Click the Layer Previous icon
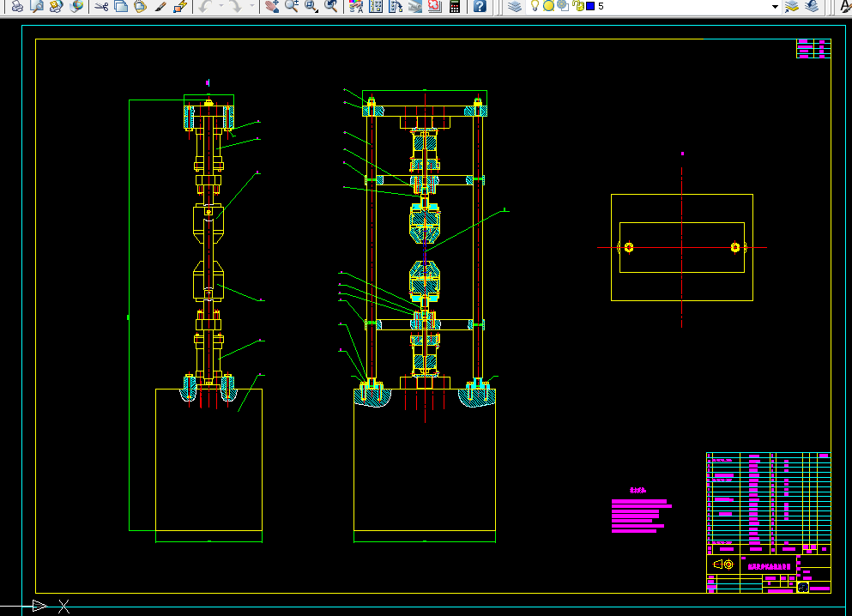 pyautogui.click(x=812, y=6)
